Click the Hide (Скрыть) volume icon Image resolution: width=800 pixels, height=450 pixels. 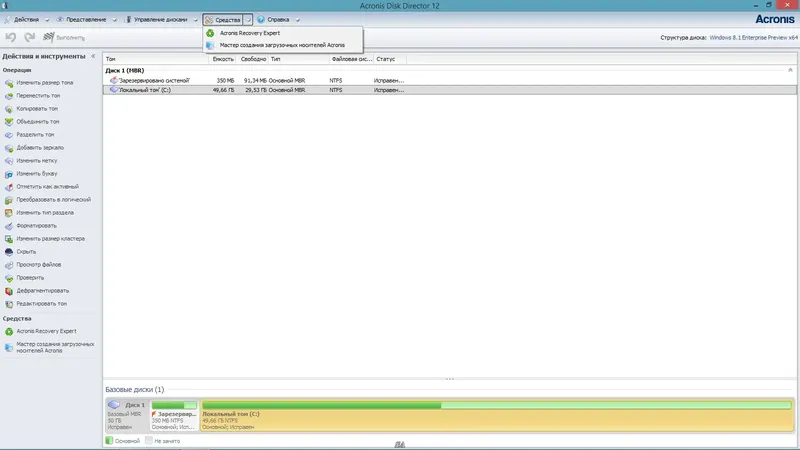[9, 252]
